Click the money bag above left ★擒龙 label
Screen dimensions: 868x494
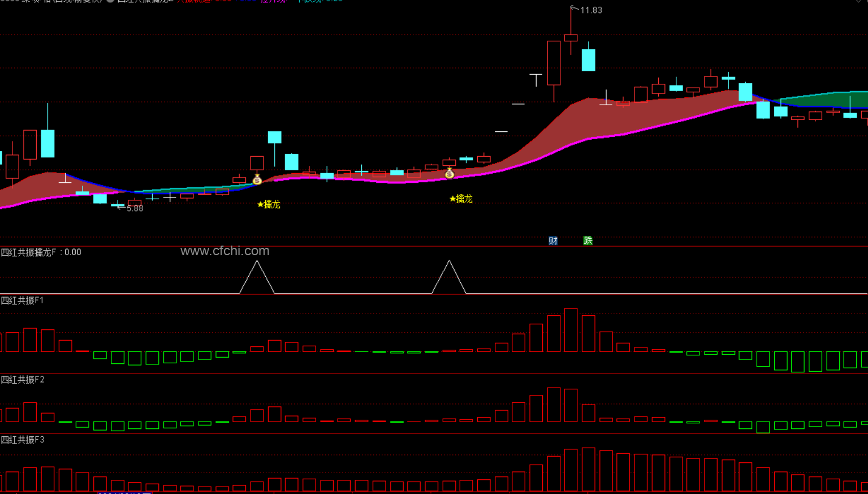(x=257, y=180)
